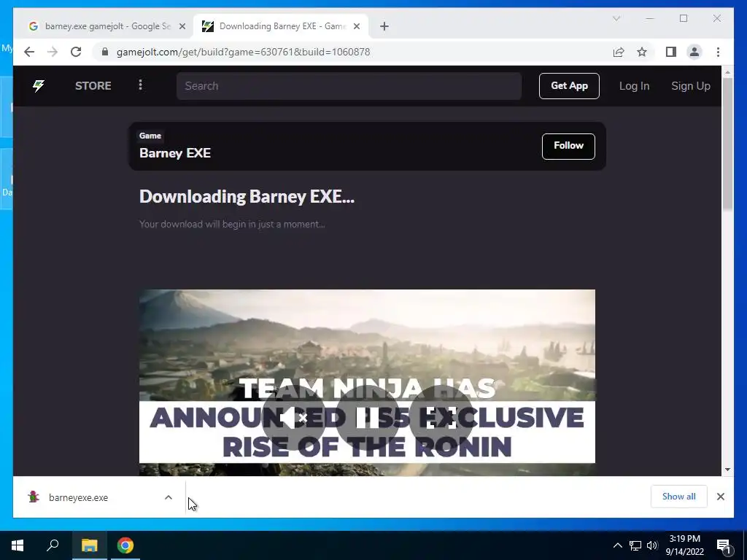
Task: Reload the page with the refresh icon
Action: click(x=76, y=52)
